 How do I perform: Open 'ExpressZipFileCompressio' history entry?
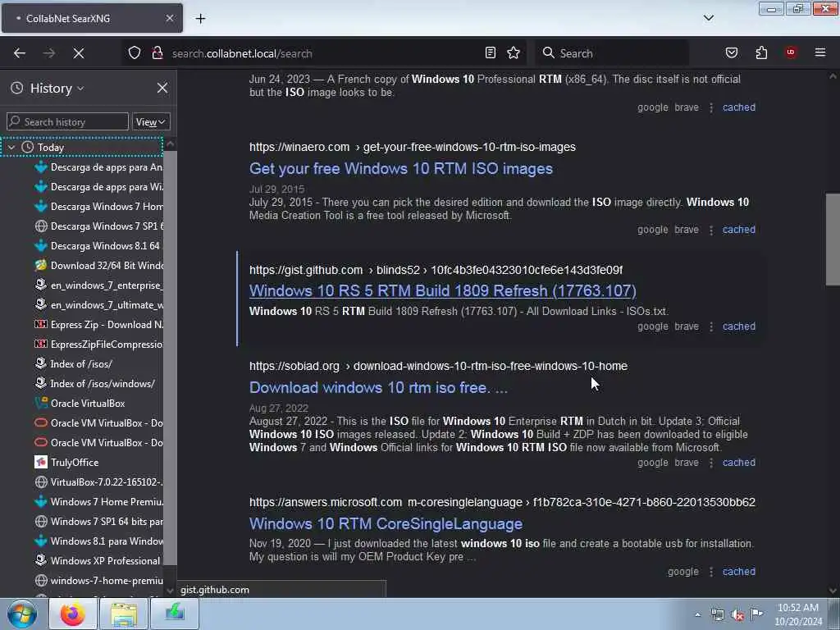tap(98, 344)
